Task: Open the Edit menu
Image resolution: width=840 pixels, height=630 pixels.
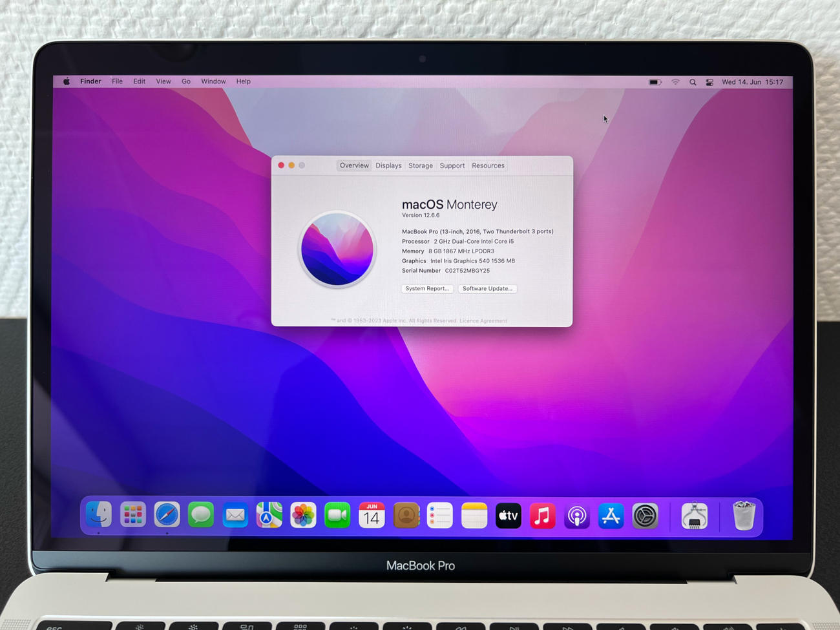Action: click(139, 81)
